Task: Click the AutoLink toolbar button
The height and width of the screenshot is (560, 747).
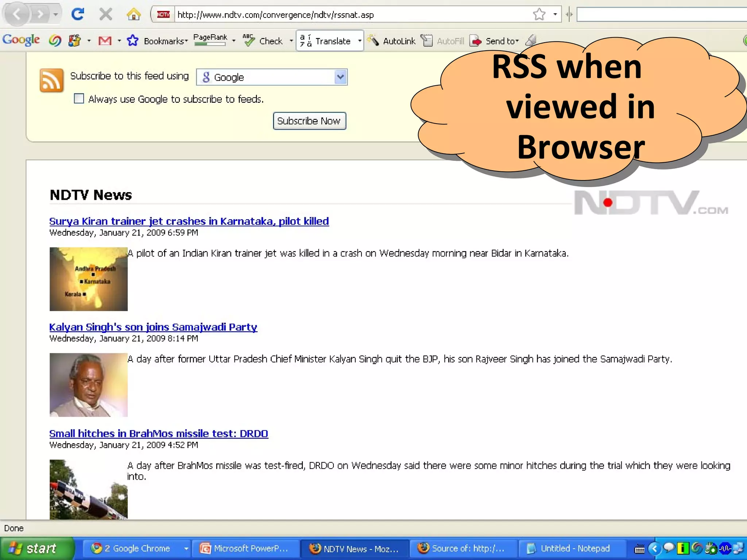Action: coord(391,41)
